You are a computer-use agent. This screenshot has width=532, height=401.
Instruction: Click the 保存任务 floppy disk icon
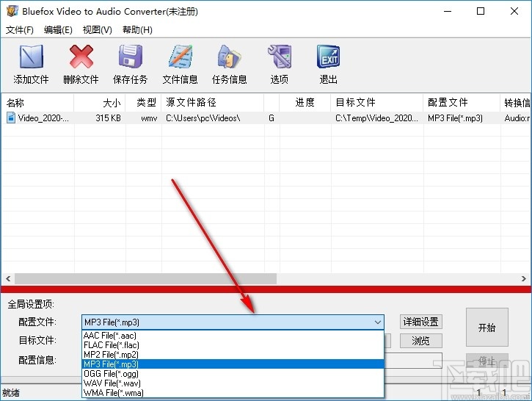131,57
